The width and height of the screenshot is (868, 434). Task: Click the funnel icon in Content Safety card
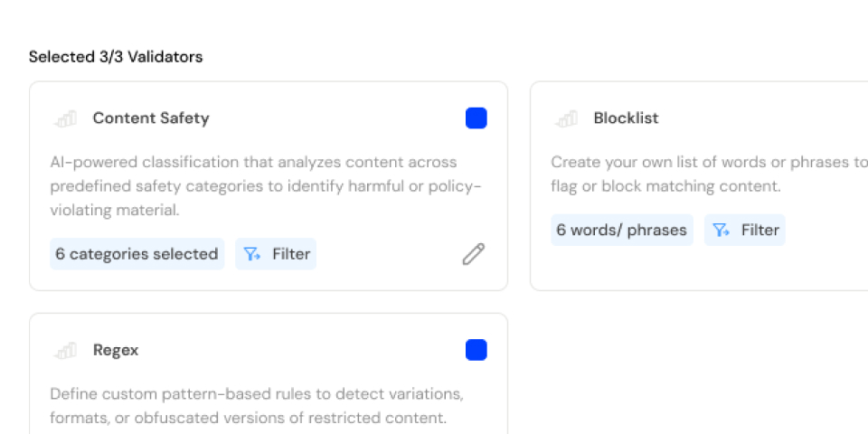click(252, 255)
